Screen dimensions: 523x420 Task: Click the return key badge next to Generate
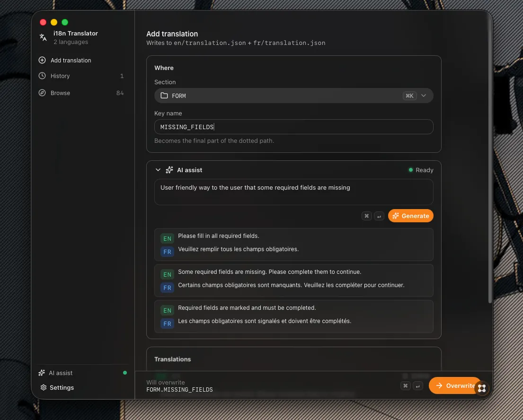point(379,216)
